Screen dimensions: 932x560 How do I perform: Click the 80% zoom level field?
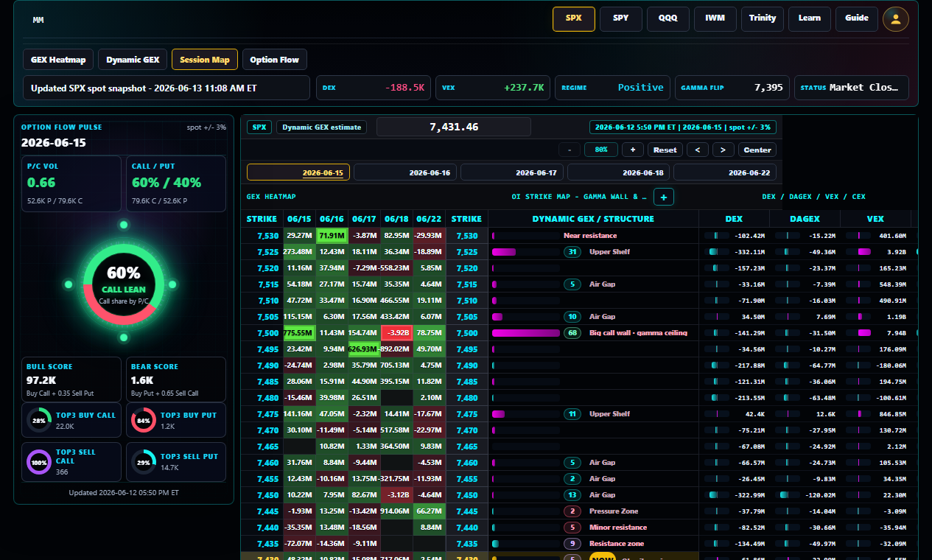(x=601, y=150)
